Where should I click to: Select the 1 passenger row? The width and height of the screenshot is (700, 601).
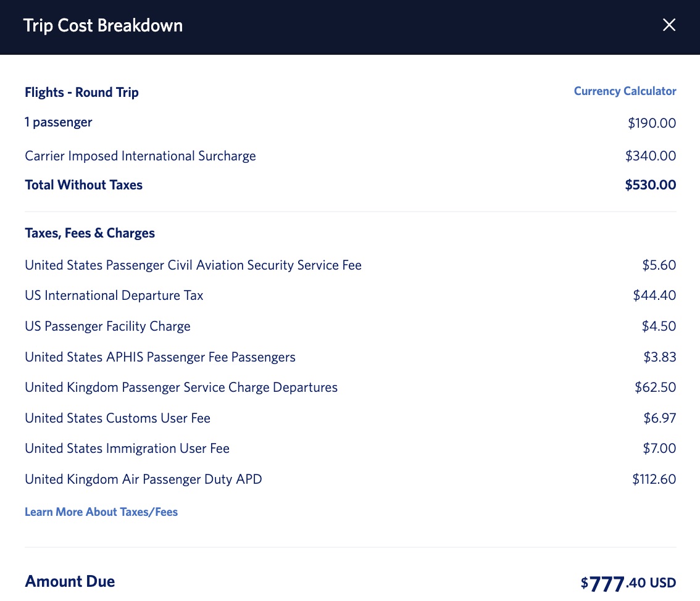tap(58, 122)
